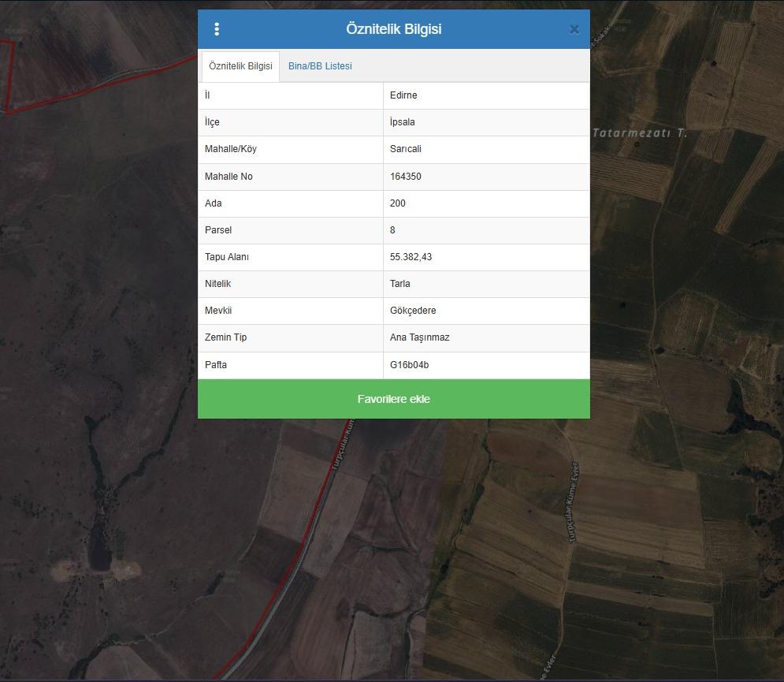Click the Ada value 200
Screen dimensions: 784x682
[x=398, y=203]
